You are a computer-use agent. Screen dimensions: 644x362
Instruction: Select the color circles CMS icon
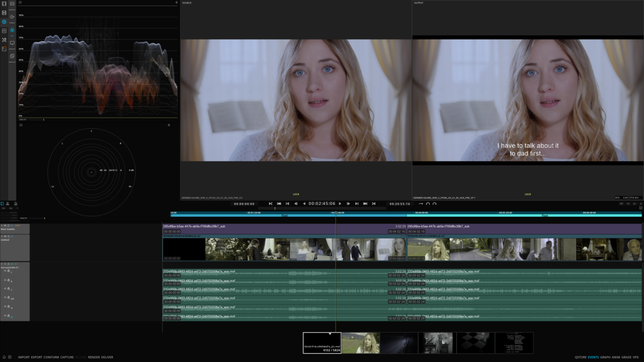[x=12, y=30]
